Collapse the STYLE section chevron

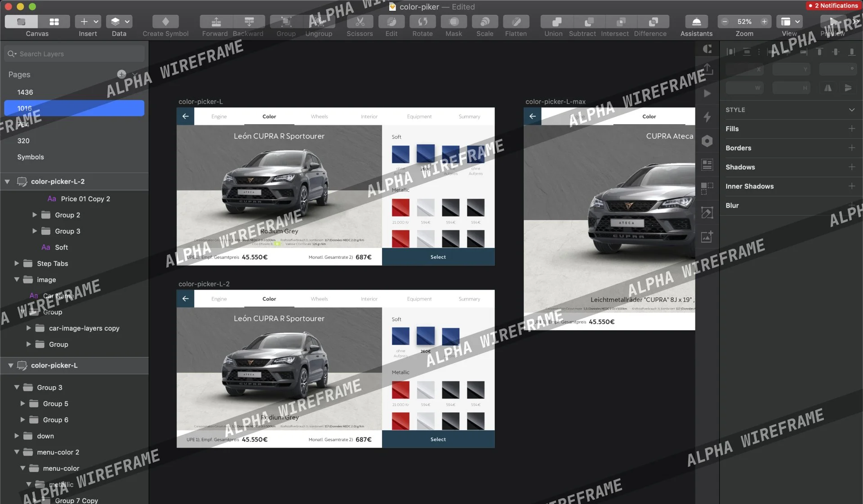point(851,110)
